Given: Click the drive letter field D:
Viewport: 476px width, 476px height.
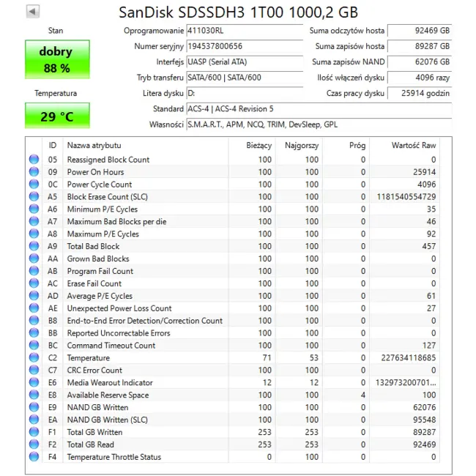Looking at the screenshot, I should [x=245, y=93].
